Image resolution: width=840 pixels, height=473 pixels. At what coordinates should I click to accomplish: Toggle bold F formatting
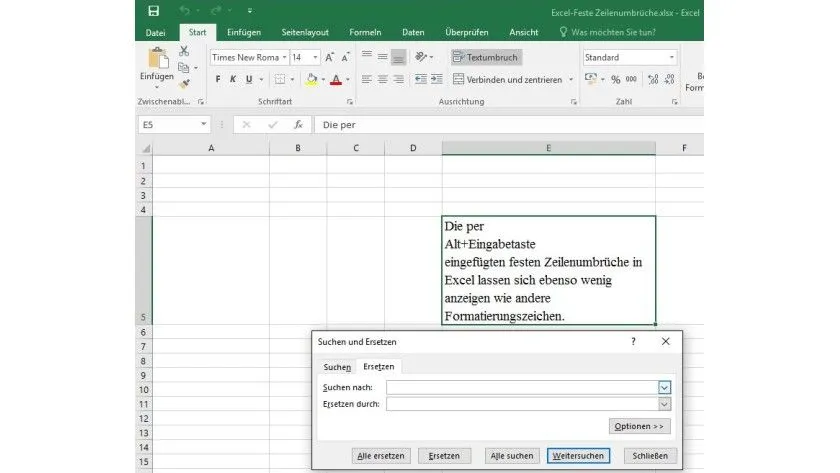point(218,79)
